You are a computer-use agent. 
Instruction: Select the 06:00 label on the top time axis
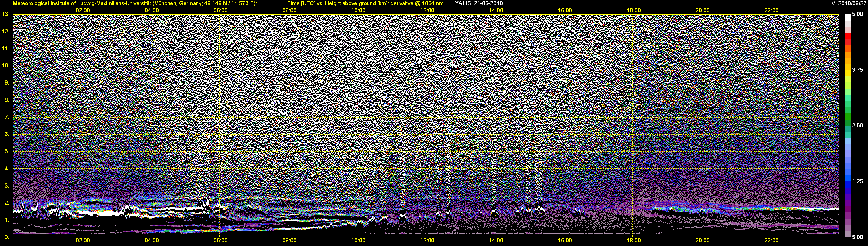click(x=220, y=10)
